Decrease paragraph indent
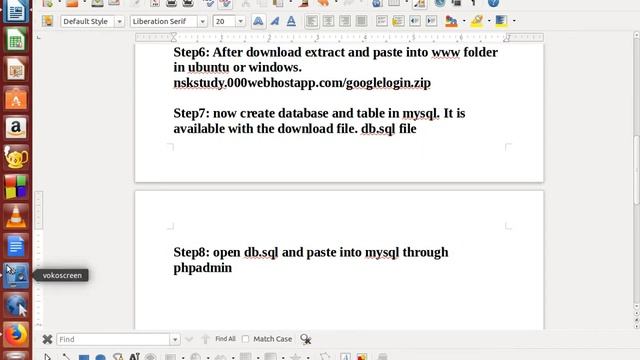Viewport: 640px width, 360px height. 415,21
